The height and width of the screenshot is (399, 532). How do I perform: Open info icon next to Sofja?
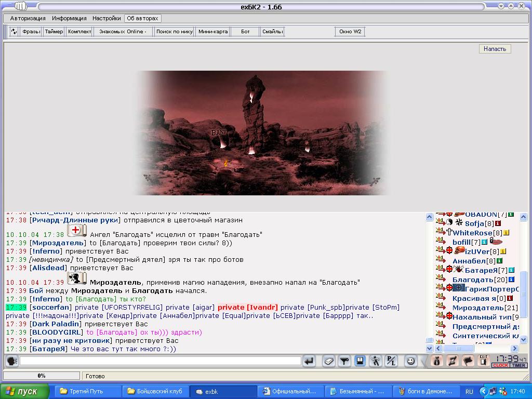click(x=498, y=223)
